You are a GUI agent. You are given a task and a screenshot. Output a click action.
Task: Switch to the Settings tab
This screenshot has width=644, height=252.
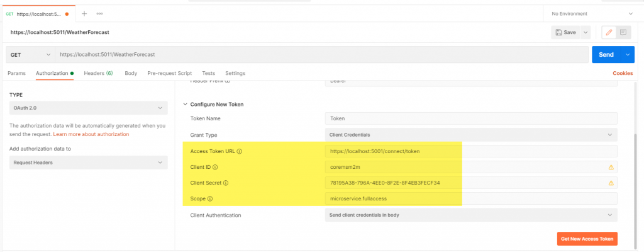pyautogui.click(x=235, y=73)
